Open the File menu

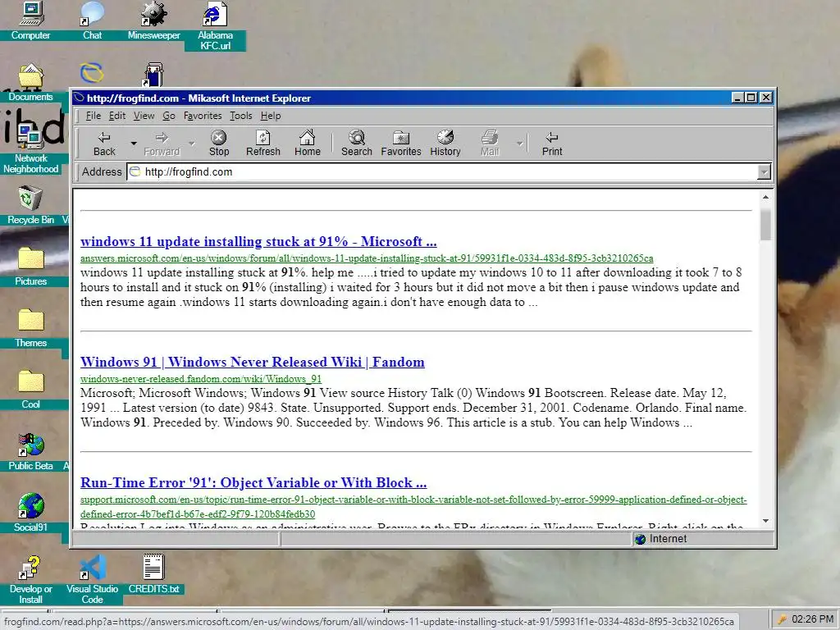pos(94,116)
